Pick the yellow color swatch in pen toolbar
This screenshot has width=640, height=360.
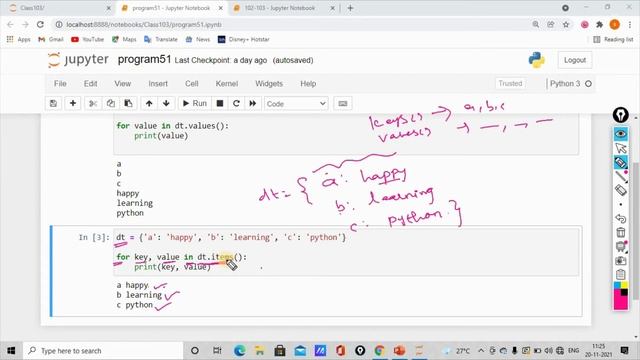[624, 285]
